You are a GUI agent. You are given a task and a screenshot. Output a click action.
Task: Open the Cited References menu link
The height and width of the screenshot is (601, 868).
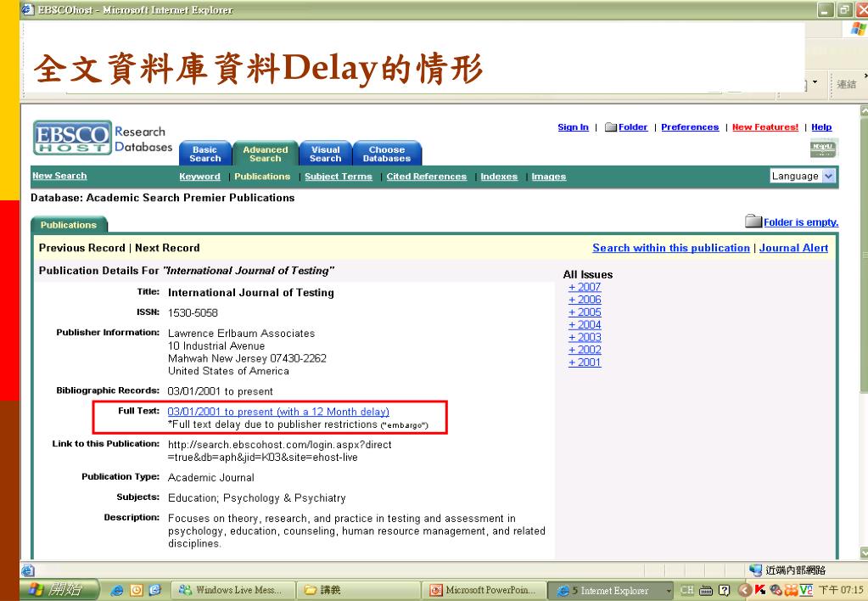[426, 177]
